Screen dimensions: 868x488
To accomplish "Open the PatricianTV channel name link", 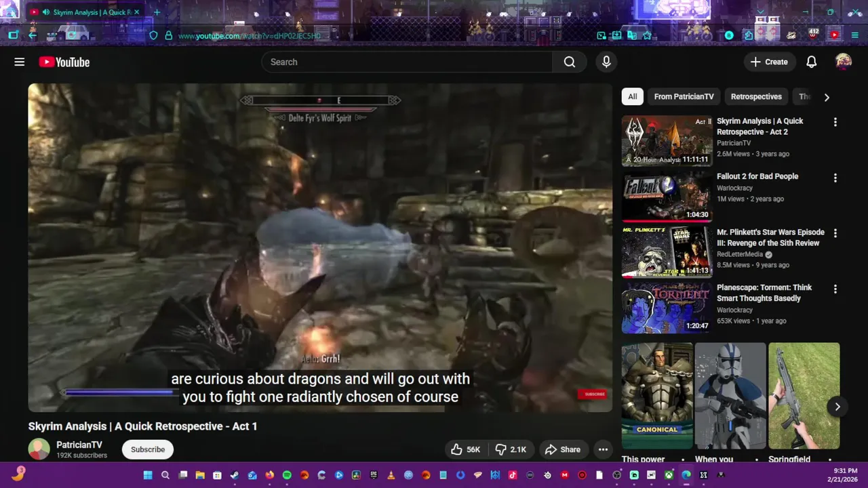I will [79, 445].
